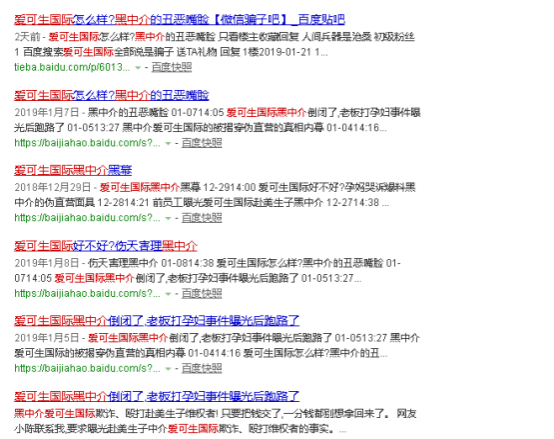This screenshot has height=439, width=554.
Task: Open 百度快照 for the 黑幕 result
Action: [202, 218]
